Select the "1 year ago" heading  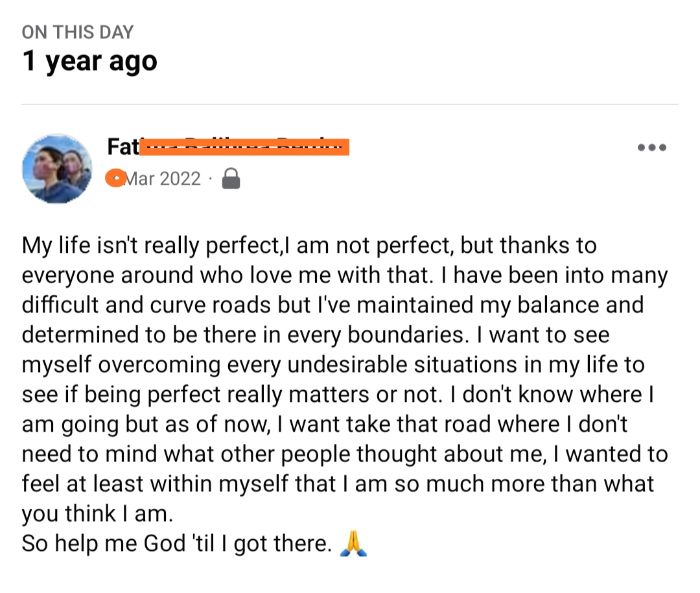(x=89, y=62)
